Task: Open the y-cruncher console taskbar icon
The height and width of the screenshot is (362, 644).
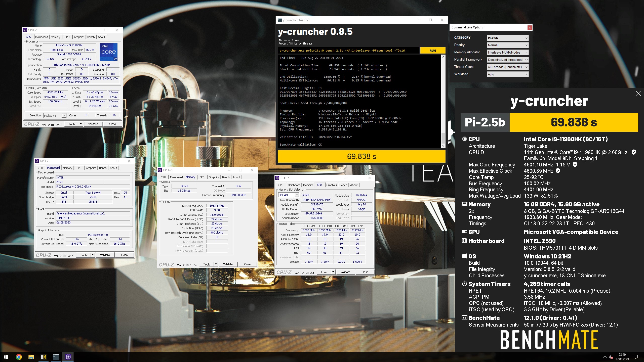Action: pyautogui.click(x=56, y=357)
